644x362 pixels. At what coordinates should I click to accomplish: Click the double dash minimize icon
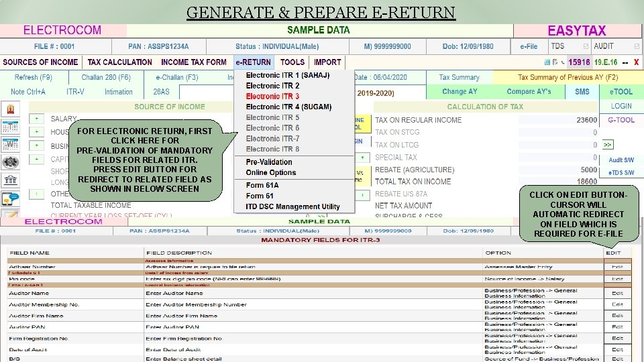click(x=625, y=62)
